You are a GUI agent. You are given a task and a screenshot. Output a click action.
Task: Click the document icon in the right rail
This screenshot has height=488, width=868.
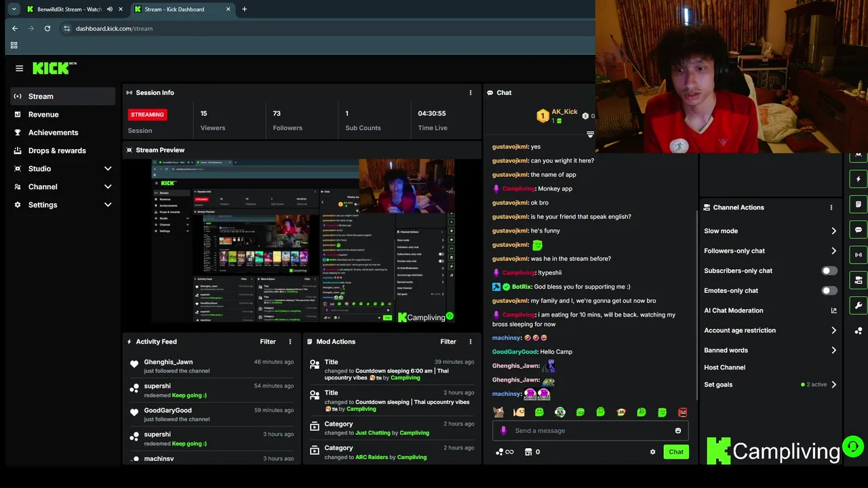859,205
